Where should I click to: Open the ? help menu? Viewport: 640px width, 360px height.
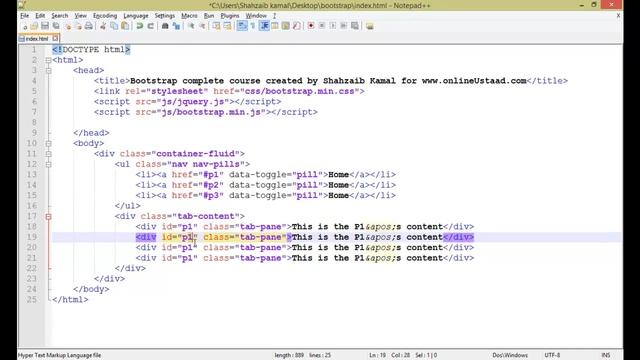274,16
